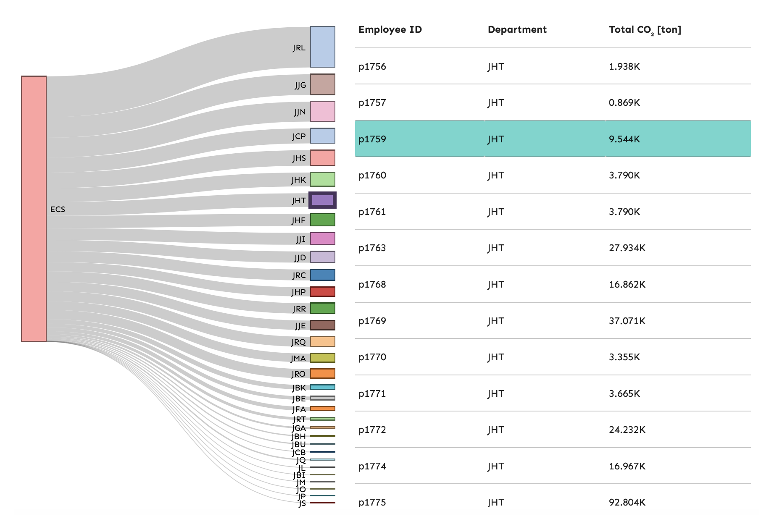Image resolution: width=777 pixels, height=532 pixels.
Task: Select the JBK teal node
Action: click(x=322, y=387)
